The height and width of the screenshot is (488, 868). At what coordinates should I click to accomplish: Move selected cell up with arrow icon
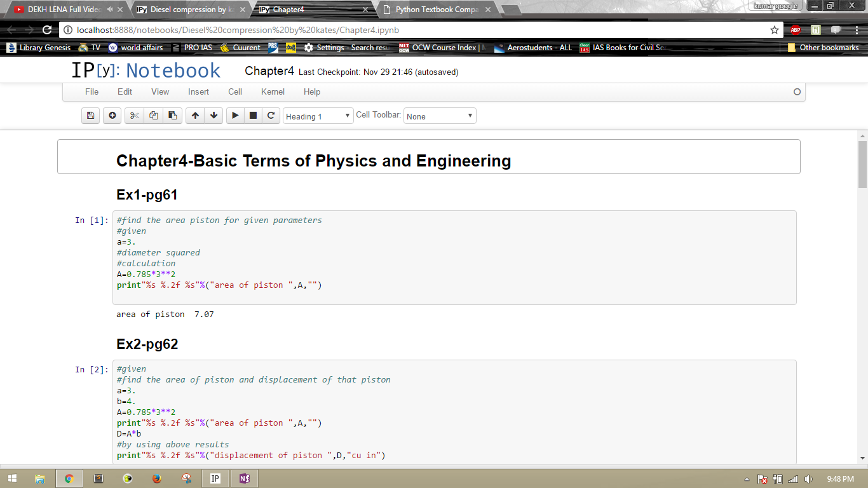(195, 116)
